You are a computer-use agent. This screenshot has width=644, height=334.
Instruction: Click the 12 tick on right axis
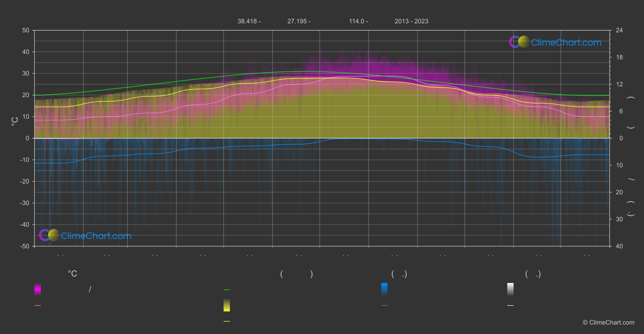pos(619,84)
